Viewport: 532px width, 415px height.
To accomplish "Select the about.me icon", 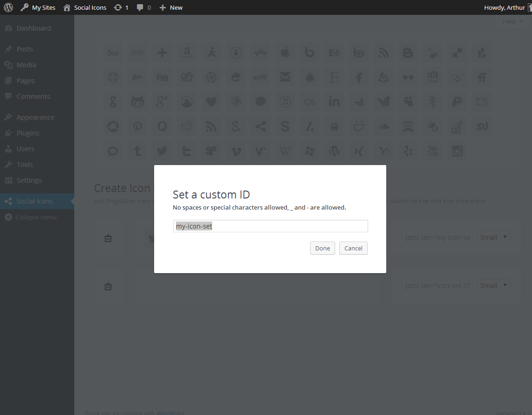I will [x=137, y=52].
